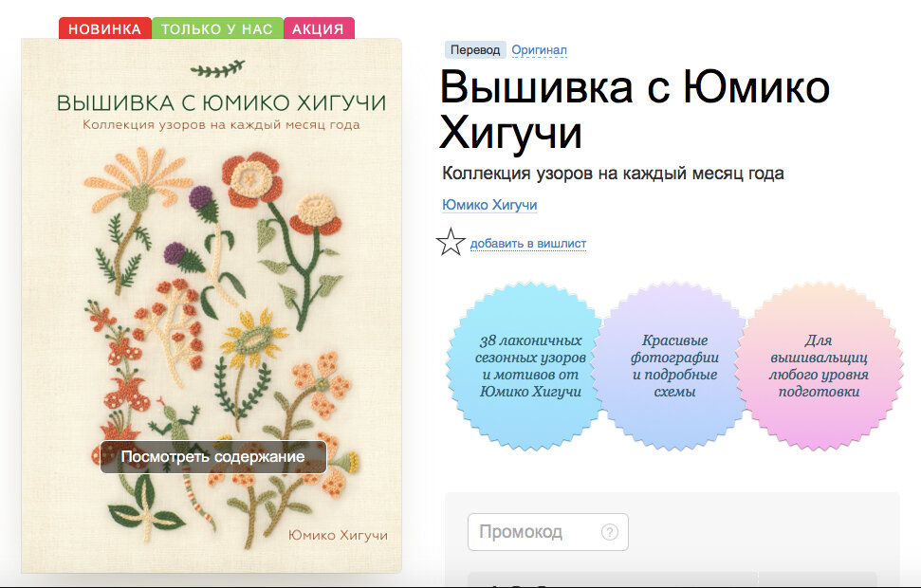Click subtitle 'Коллекция узоров на каждый месяц года'
The height and width of the screenshot is (588, 921).
613,174
